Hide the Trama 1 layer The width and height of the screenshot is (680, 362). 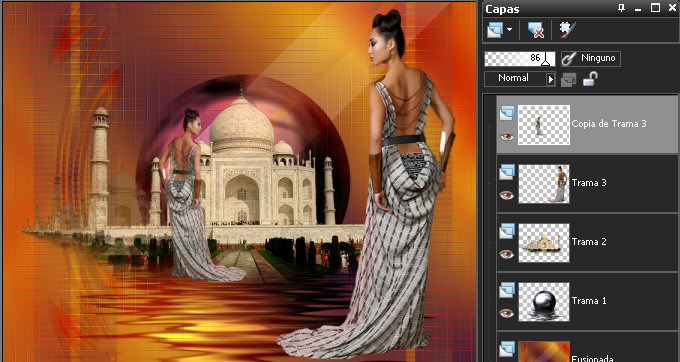pos(506,313)
